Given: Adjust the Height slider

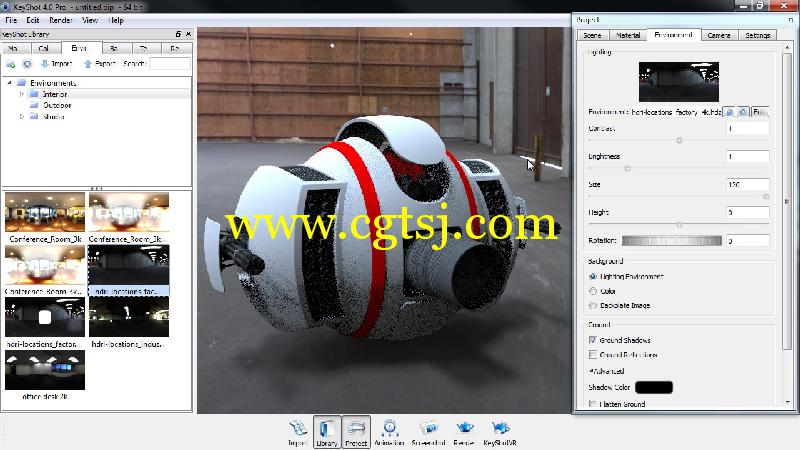Looking at the screenshot, I should pos(679,224).
